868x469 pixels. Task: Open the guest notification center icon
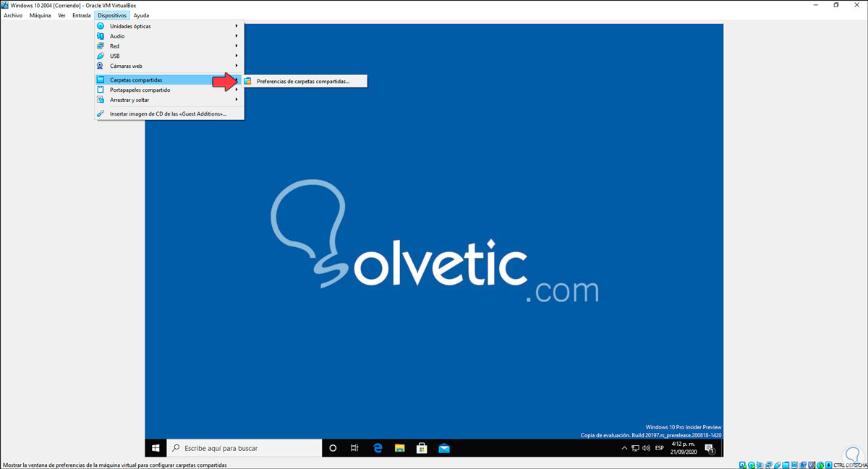pyautogui.click(x=710, y=449)
